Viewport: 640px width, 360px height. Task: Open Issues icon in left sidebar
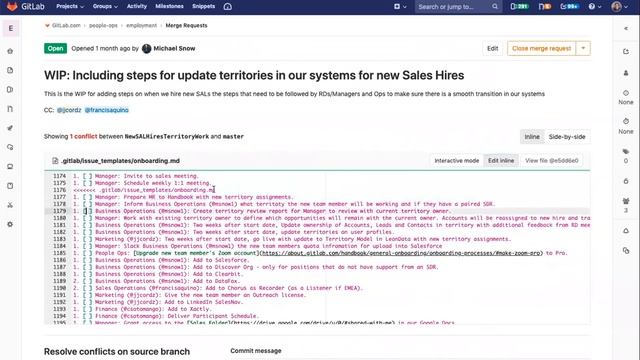tap(10, 89)
